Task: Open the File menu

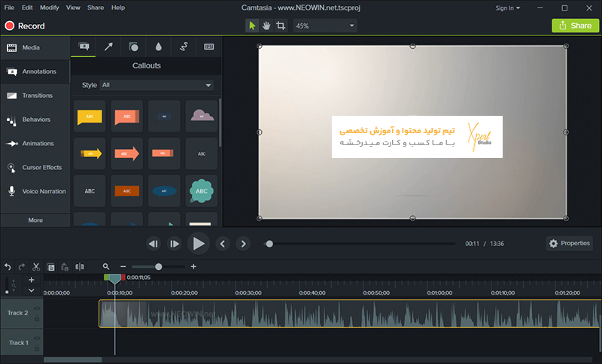Action: (9, 8)
